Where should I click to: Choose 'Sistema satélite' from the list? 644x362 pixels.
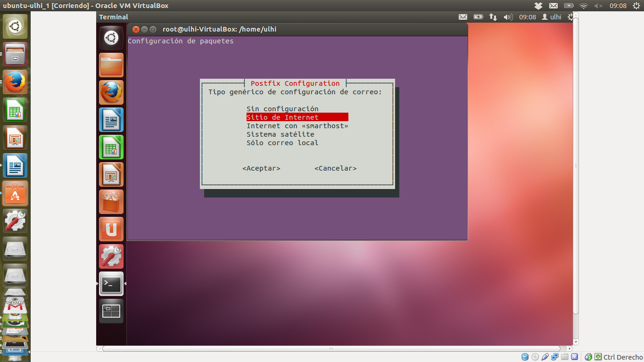point(280,134)
